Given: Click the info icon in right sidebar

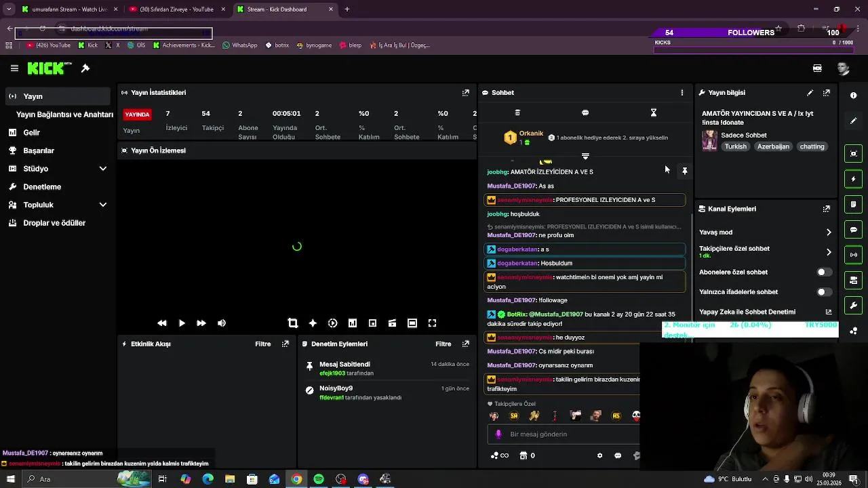Looking at the screenshot, I should coord(854,96).
